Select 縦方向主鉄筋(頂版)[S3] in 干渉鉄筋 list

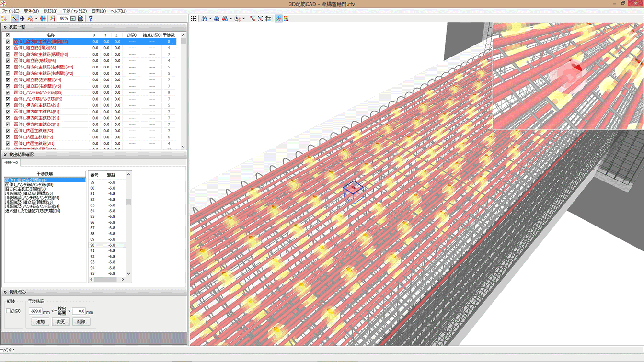26,189
